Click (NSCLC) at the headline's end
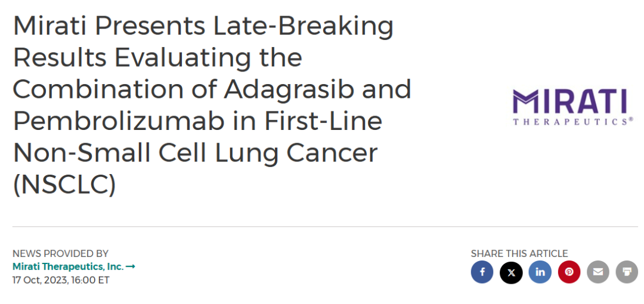The image size is (644, 304). [64, 184]
